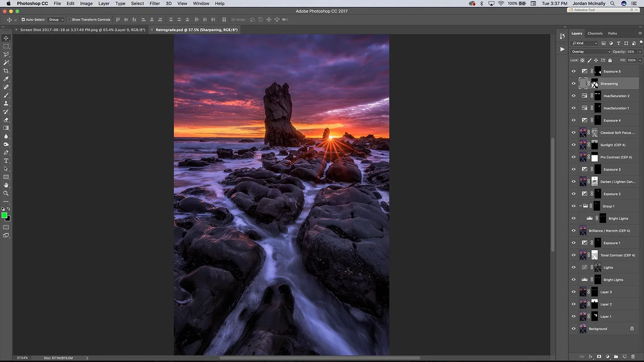
Task: Select the History Brush tool
Action: tap(6, 112)
